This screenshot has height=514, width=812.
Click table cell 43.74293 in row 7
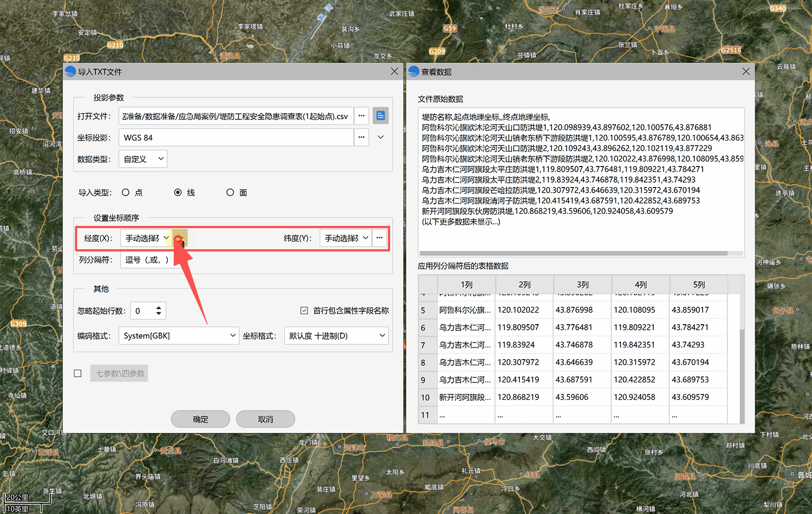pos(699,345)
